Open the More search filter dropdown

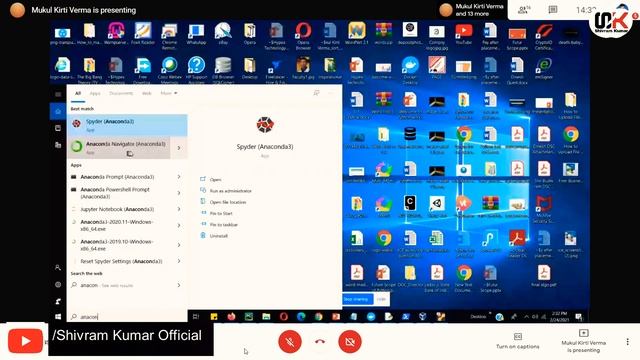click(169, 93)
